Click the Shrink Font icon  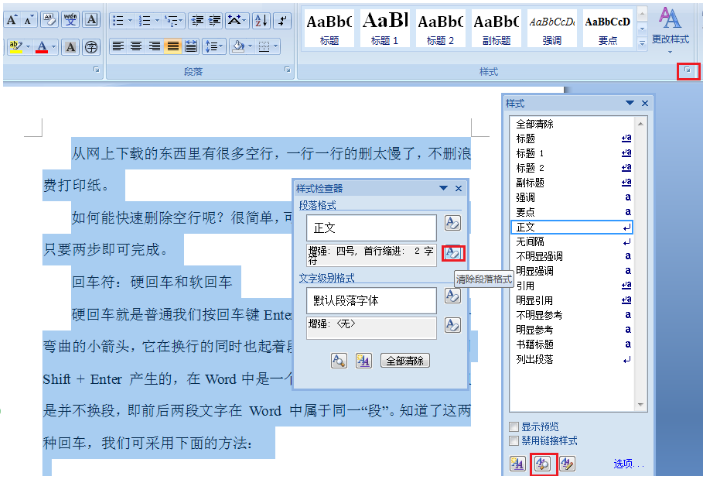28,20
